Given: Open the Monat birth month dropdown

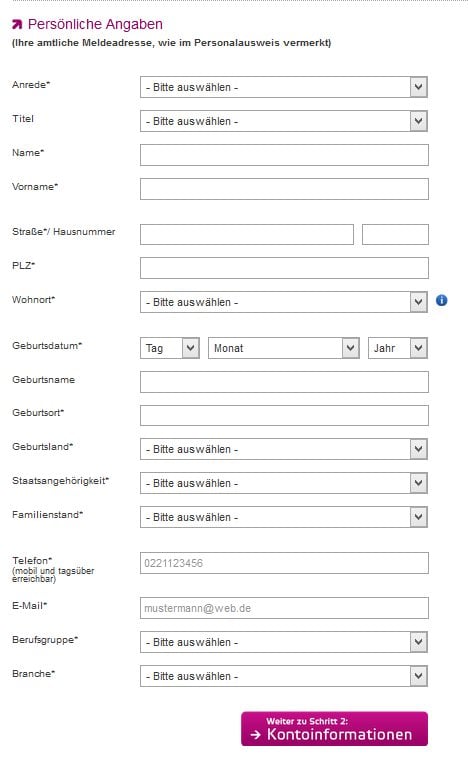Looking at the screenshot, I should [x=284, y=348].
